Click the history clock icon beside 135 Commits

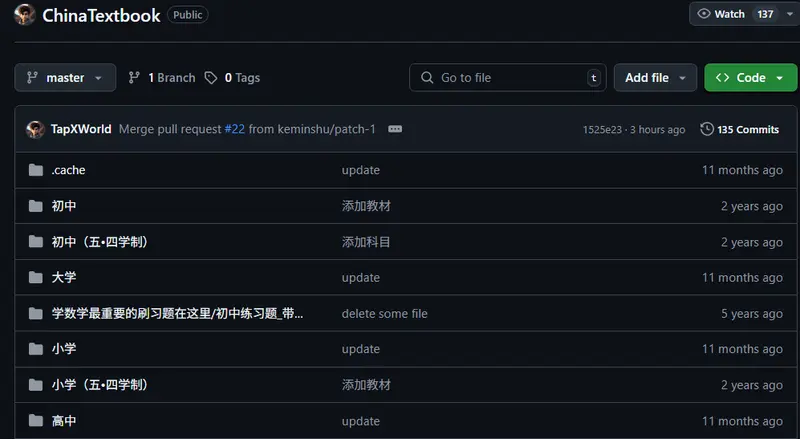707,129
